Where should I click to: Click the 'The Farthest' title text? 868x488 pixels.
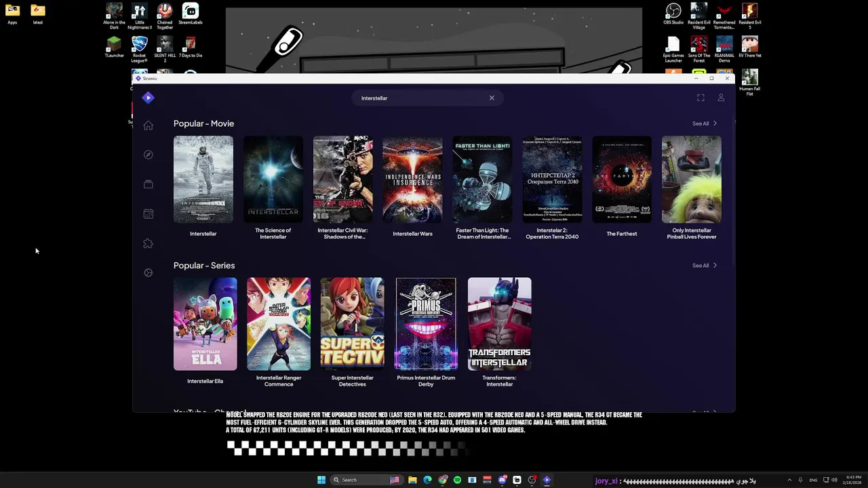(622, 234)
